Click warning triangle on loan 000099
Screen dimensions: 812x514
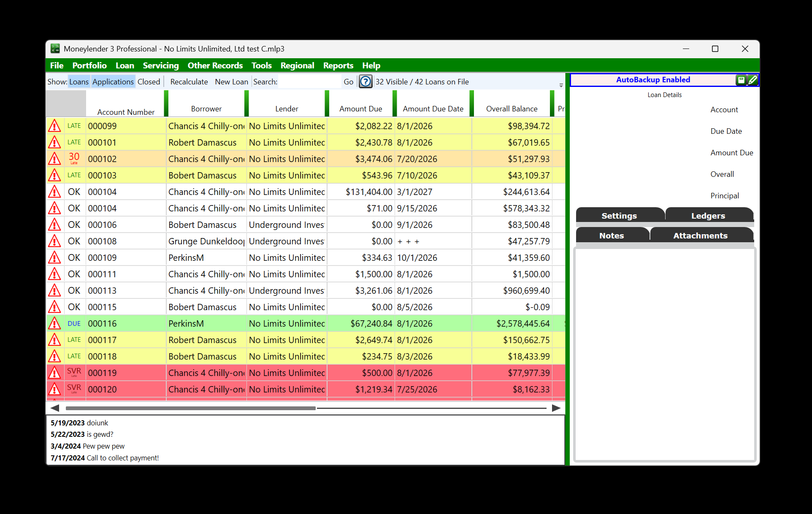54,126
